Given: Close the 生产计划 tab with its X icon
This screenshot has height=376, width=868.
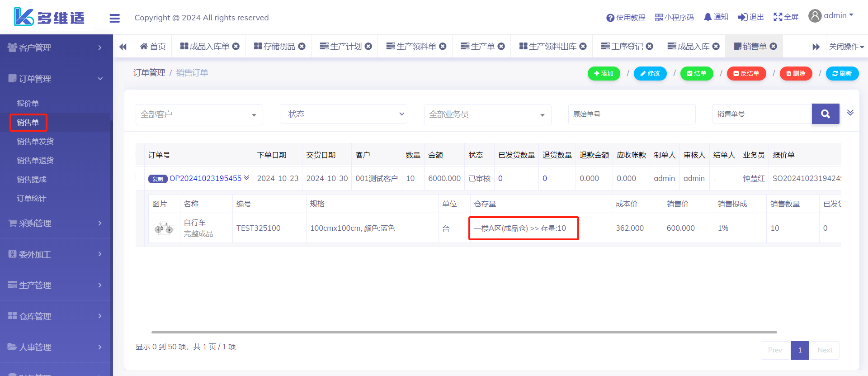Looking at the screenshot, I should [x=368, y=46].
